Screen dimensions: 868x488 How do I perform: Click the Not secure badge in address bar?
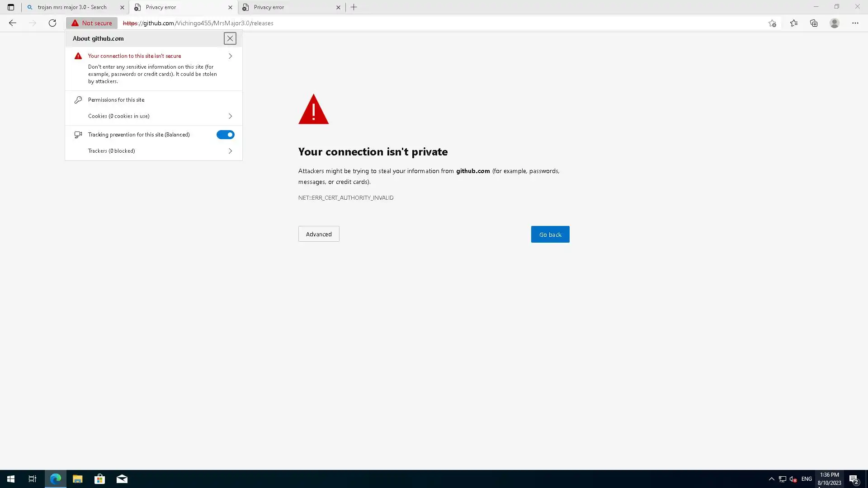92,23
